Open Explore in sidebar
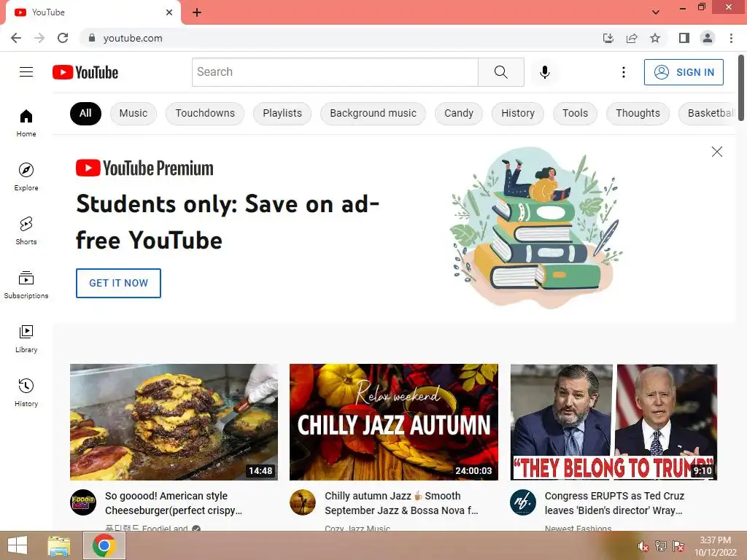 [x=26, y=176]
